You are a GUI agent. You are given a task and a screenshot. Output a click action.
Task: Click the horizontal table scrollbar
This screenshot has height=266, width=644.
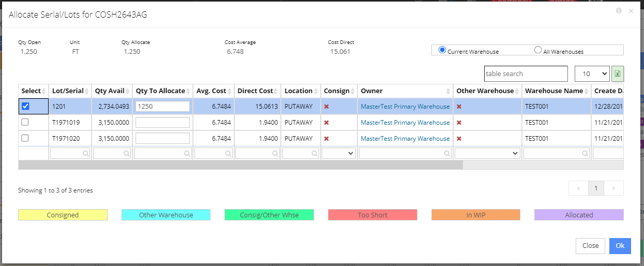(241, 165)
